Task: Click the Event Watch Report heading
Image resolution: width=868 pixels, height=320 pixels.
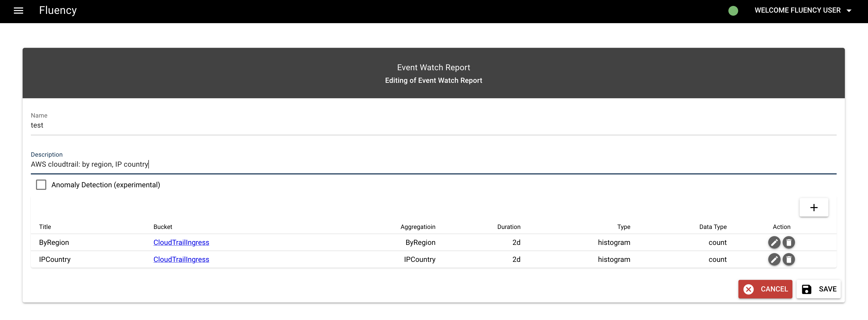Action: coord(433,67)
